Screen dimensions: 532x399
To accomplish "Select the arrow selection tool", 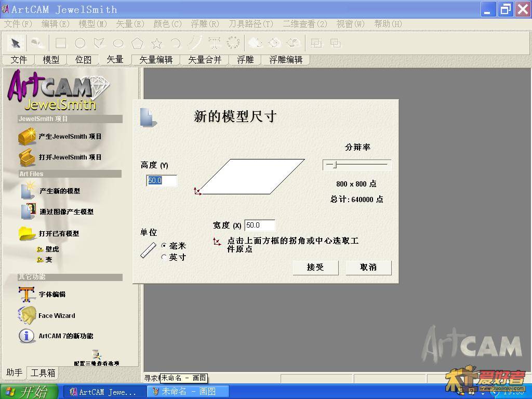I will (16, 43).
